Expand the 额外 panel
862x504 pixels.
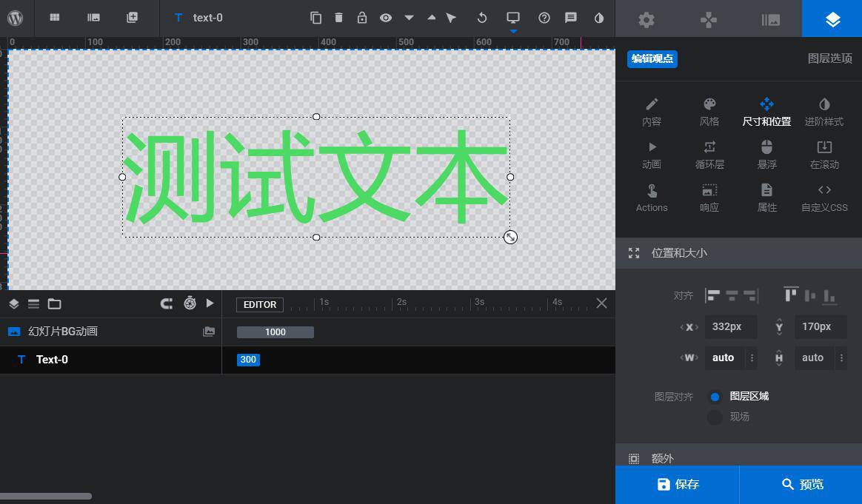coord(739,455)
